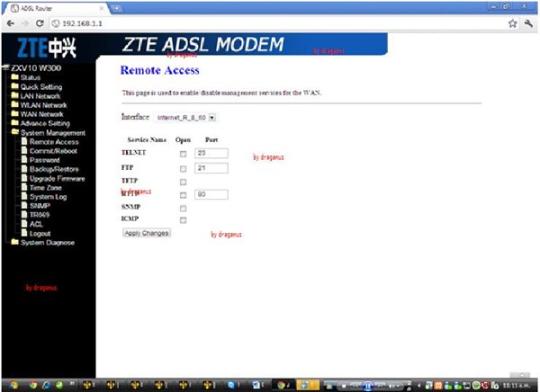Tick the Open checkbox beside port 80
Screen dimensions: 540x392
click(183, 195)
